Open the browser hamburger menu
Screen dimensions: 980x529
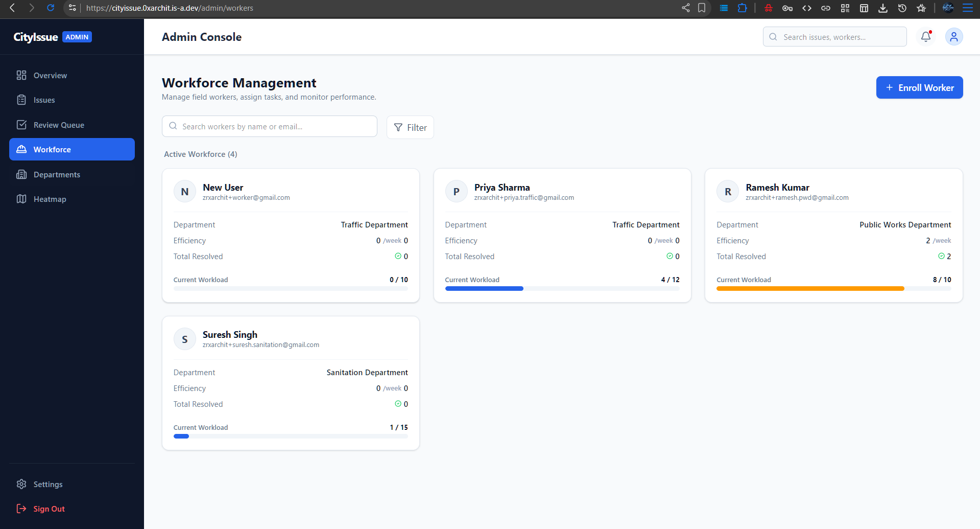point(968,8)
